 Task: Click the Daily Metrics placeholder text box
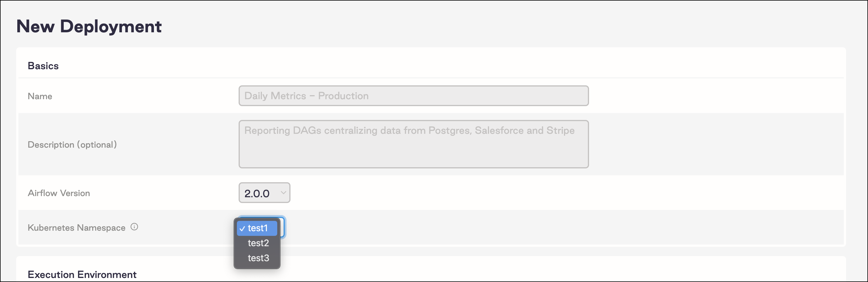414,96
